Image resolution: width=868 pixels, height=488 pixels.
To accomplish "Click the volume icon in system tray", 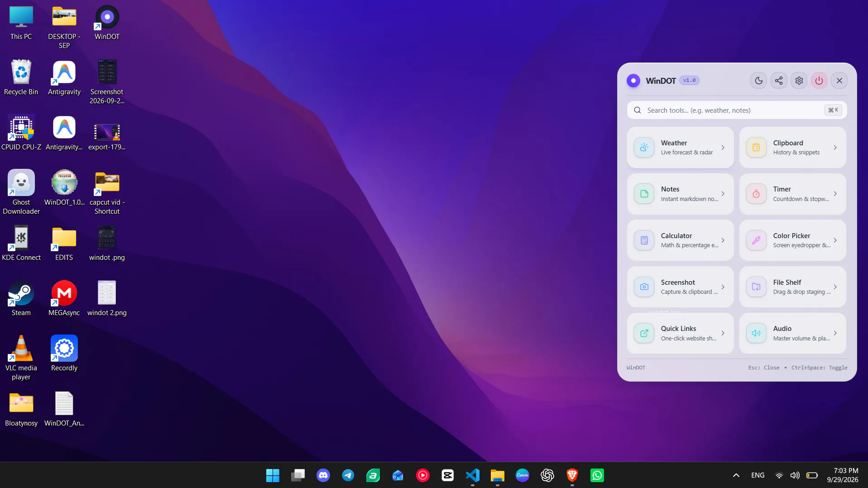I will pos(795,475).
